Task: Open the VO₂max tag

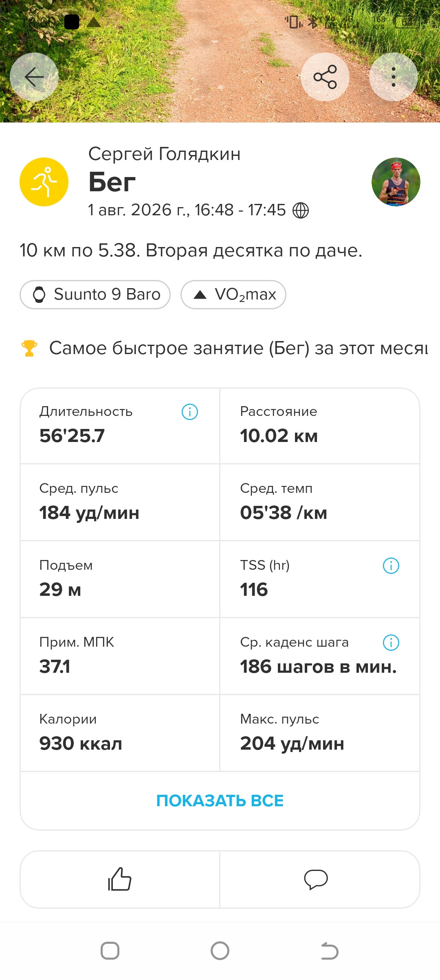Action: click(x=233, y=294)
